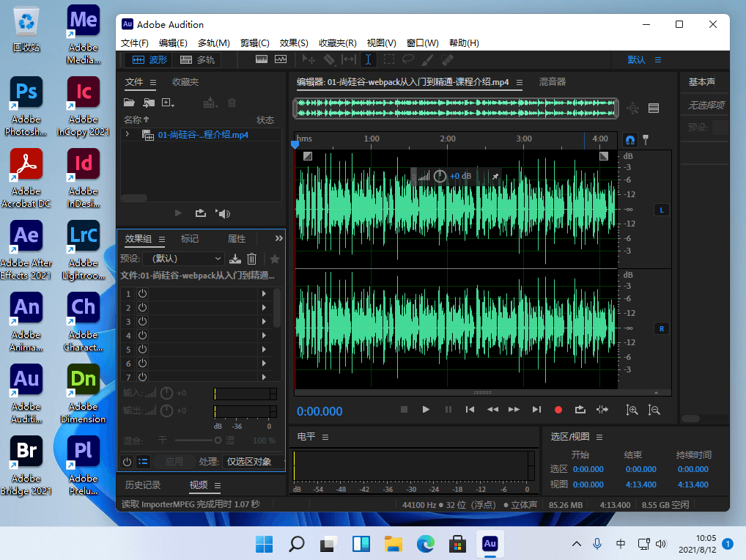
Task: Select the Marquee Selection tool
Action: click(x=388, y=59)
